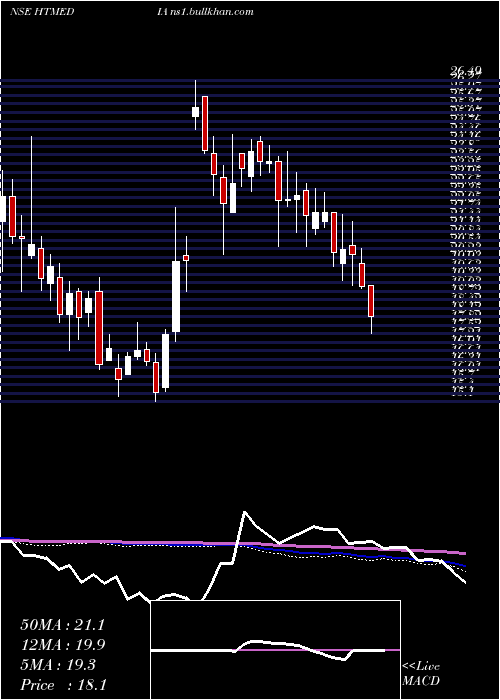
Task: Open the MACD inset chart panel
Action: tap(275, 650)
